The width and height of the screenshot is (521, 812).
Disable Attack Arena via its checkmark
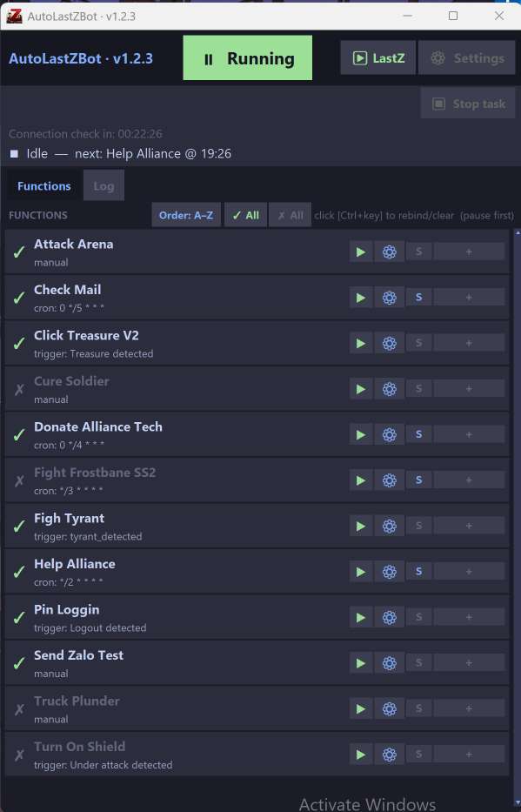[x=19, y=252]
